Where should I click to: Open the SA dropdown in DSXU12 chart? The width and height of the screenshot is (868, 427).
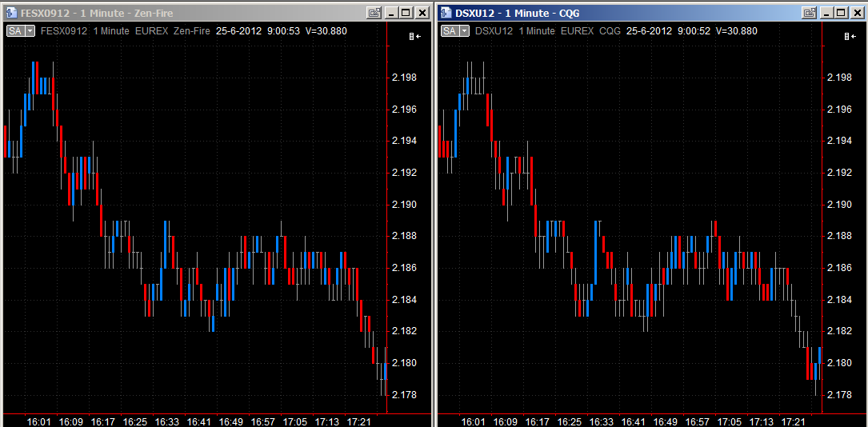tap(465, 31)
